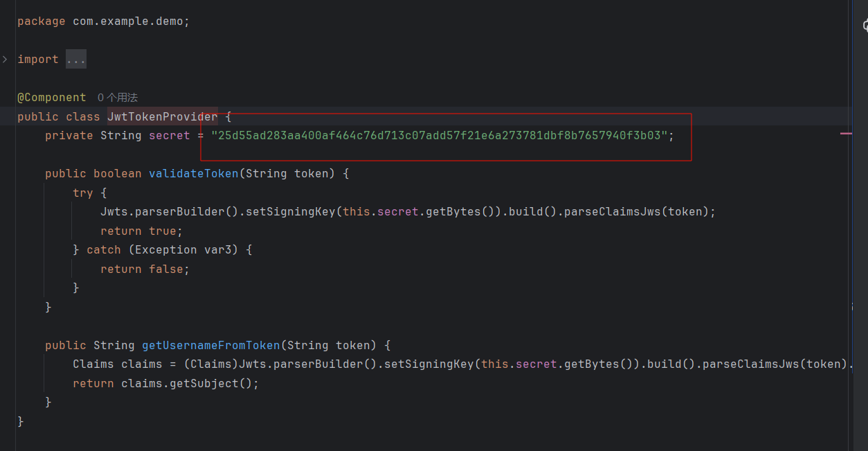Open the partially visible right sidebar tool icon
This screenshot has height=451, width=868.
[x=865, y=26]
